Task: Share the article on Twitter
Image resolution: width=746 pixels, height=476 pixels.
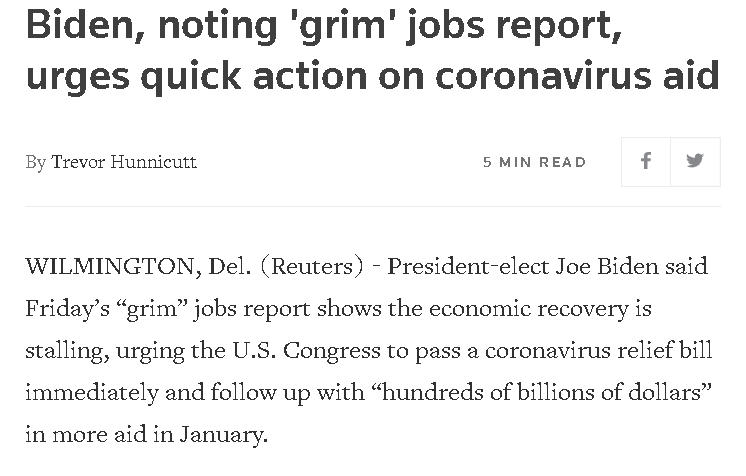Action: [695, 161]
